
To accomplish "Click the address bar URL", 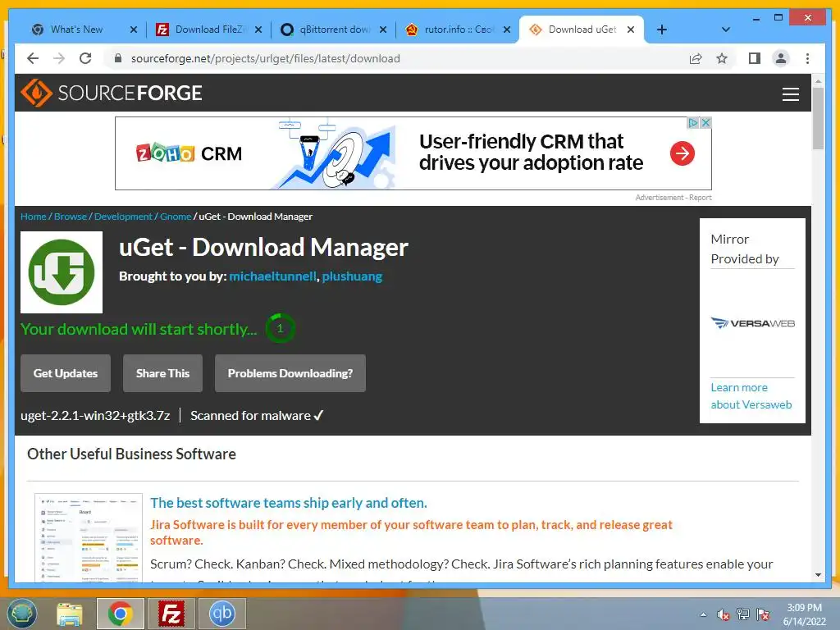I will tap(266, 58).
